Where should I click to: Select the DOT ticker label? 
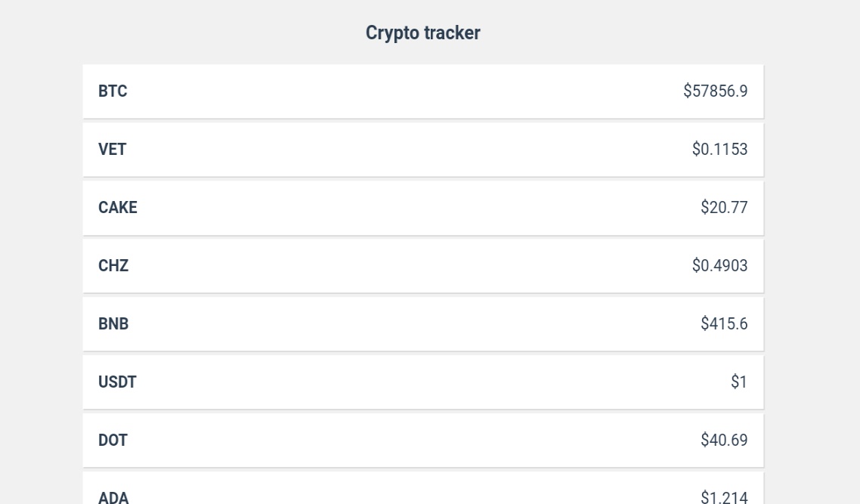coord(113,441)
